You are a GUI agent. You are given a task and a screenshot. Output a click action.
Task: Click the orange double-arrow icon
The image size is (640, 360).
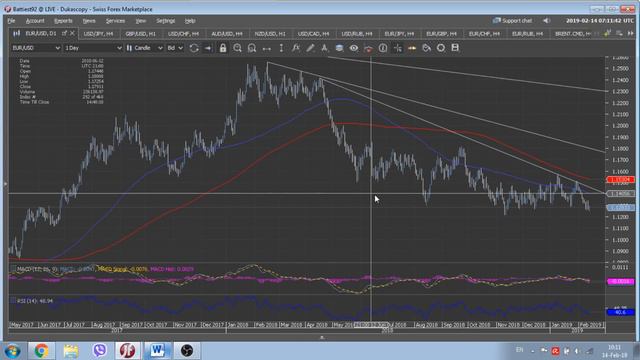pos(412,48)
